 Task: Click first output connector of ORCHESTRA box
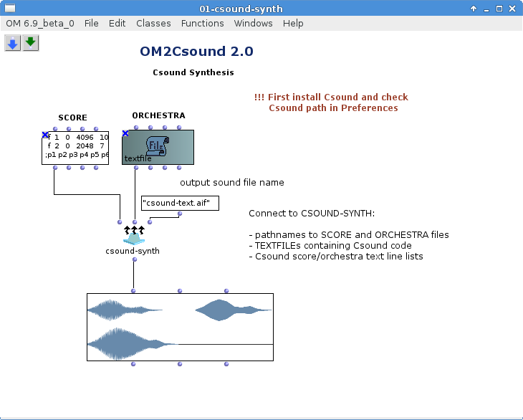click(136, 168)
